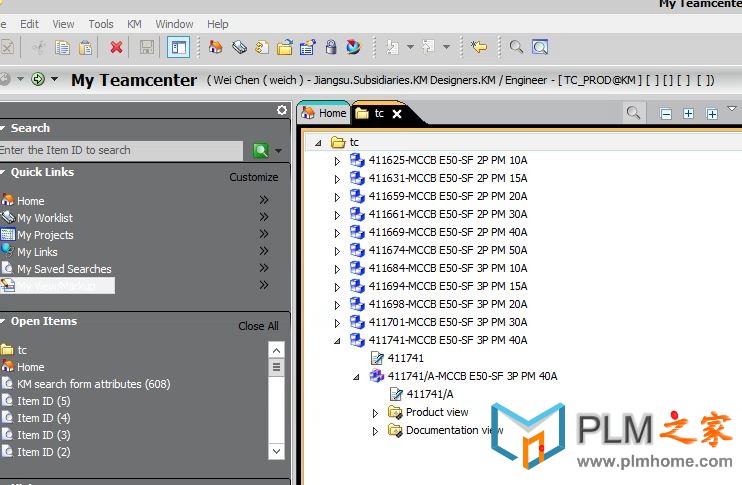742x485 pixels.
Task: Switch to the Home tab
Action: 324,114
